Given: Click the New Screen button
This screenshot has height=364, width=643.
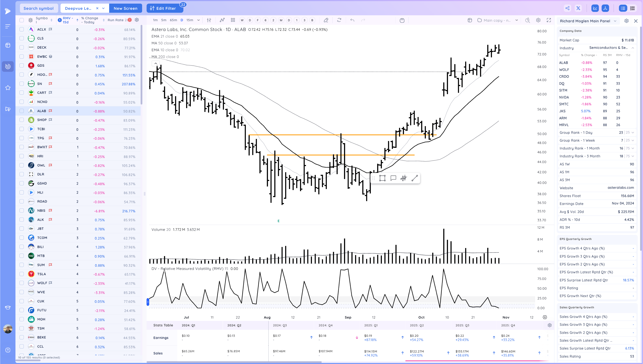Looking at the screenshot, I should point(125,8).
